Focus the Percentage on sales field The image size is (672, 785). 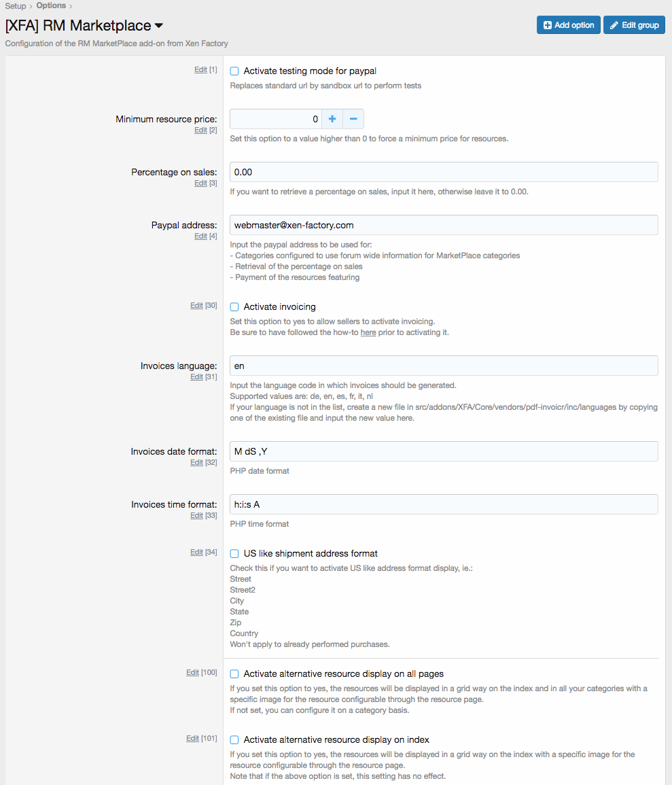(444, 172)
